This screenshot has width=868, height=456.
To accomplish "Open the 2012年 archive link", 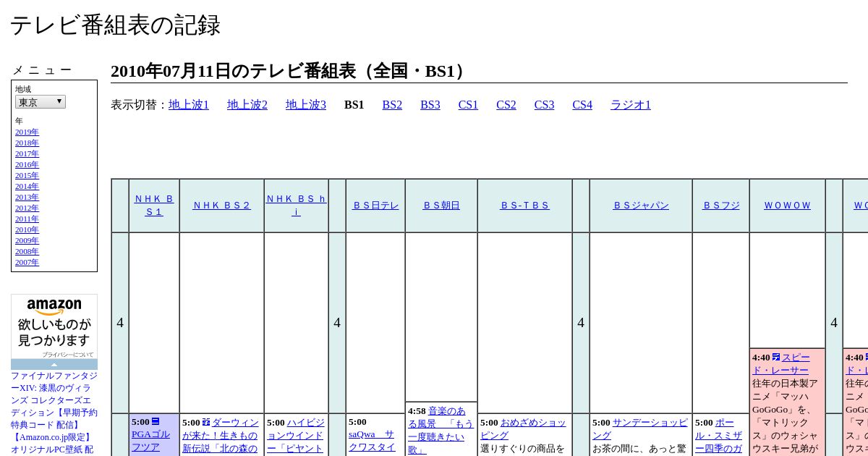I will 27,208.
